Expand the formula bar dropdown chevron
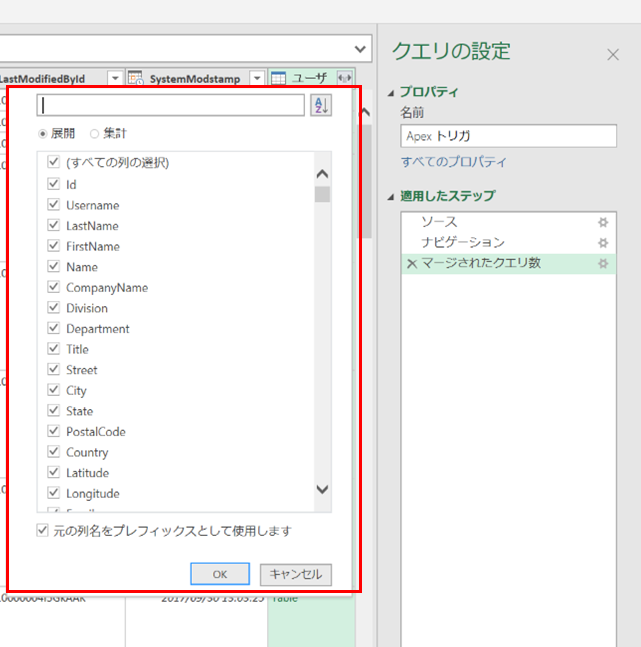The width and height of the screenshot is (641, 647). coord(360,49)
